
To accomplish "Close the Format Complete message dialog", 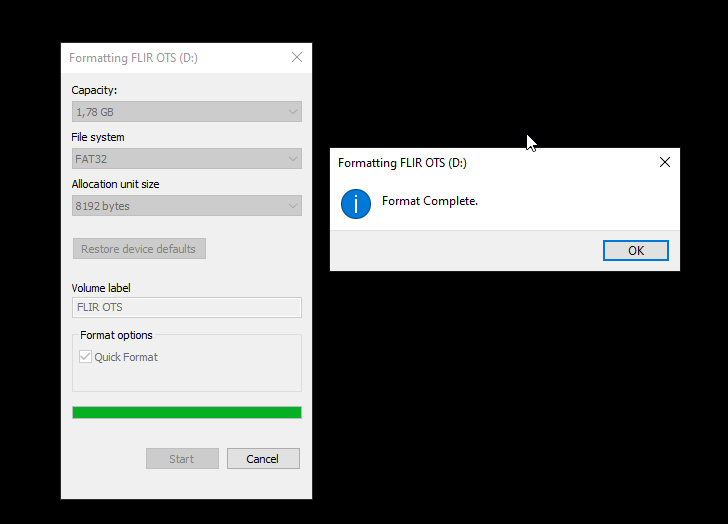I will pyautogui.click(x=665, y=162).
